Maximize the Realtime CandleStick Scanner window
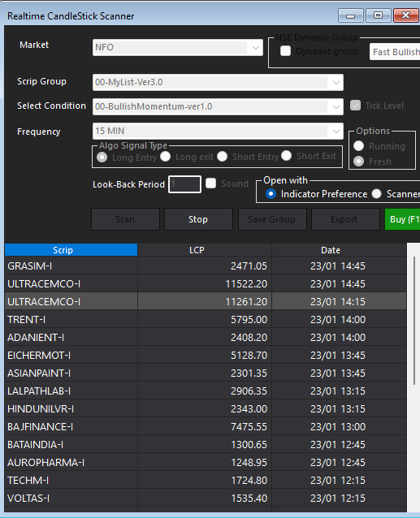Image resolution: width=420 pixels, height=518 pixels. point(378,15)
